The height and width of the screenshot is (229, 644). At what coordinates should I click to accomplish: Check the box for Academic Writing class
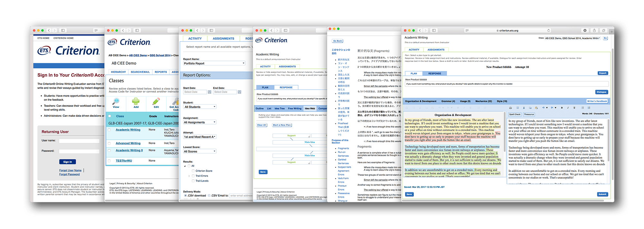tap(109, 130)
